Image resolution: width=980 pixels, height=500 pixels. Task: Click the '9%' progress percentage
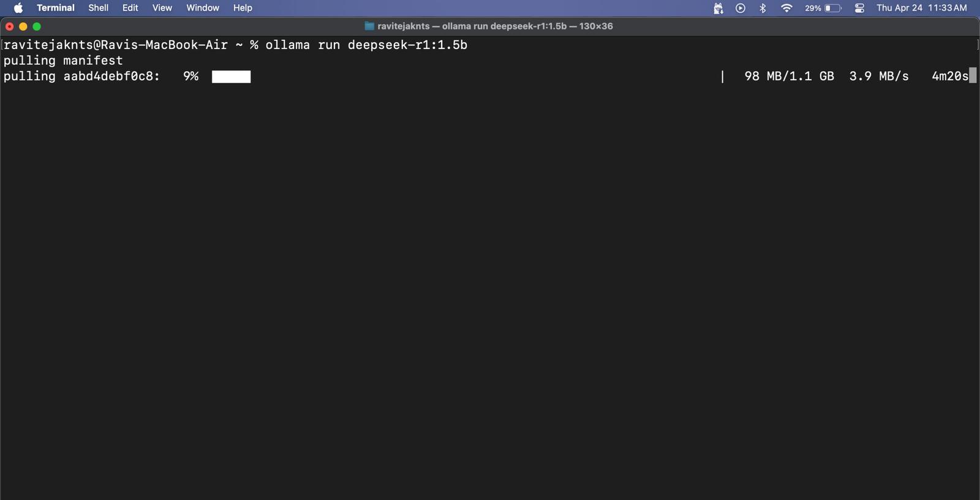coord(190,76)
